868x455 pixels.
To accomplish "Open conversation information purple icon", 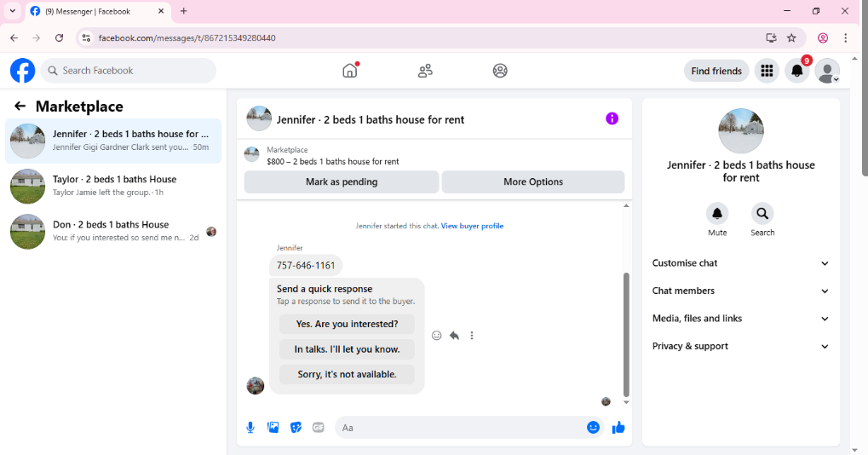I will (612, 118).
